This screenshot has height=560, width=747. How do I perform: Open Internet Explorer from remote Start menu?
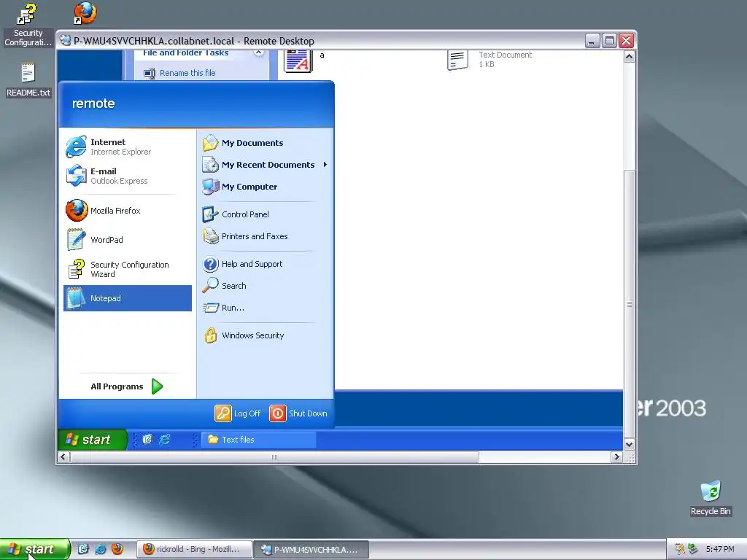coord(128,147)
